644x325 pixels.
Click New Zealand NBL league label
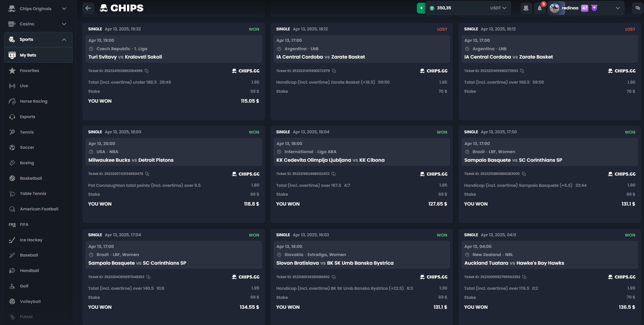click(492, 255)
